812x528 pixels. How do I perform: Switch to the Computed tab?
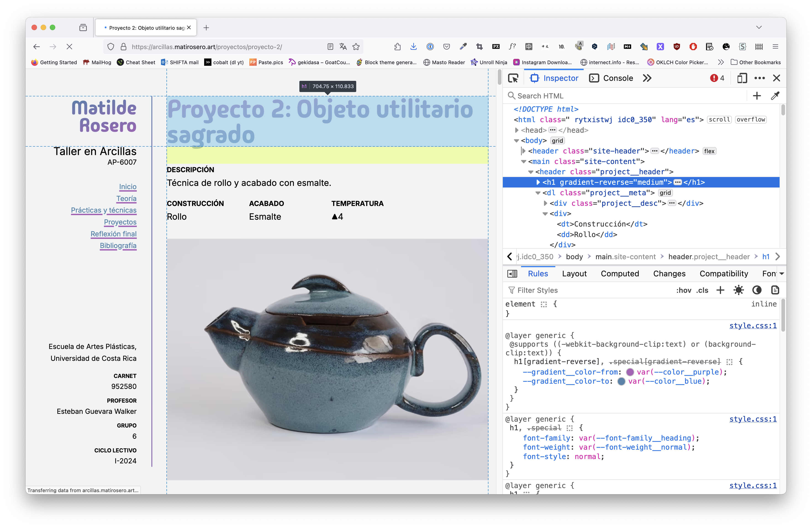(620, 274)
